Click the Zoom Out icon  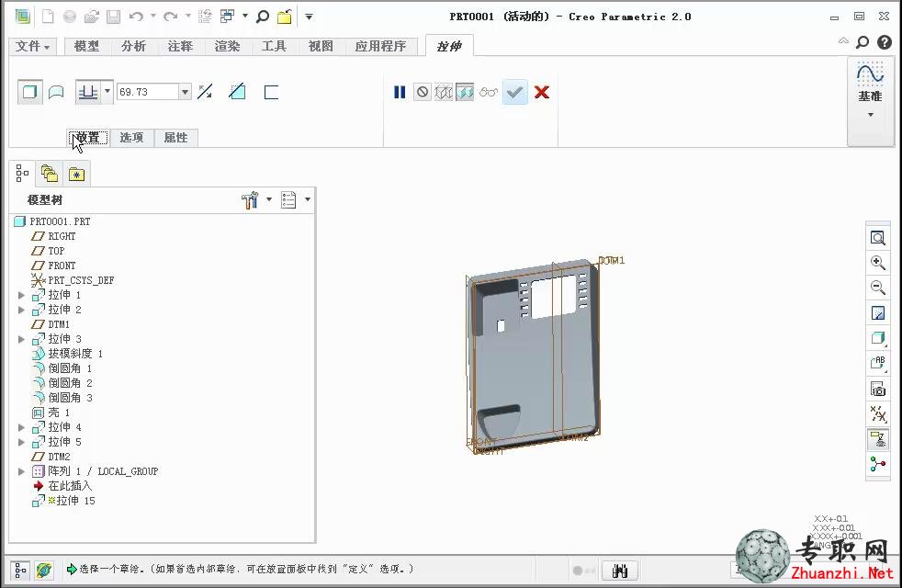pyautogui.click(x=878, y=288)
